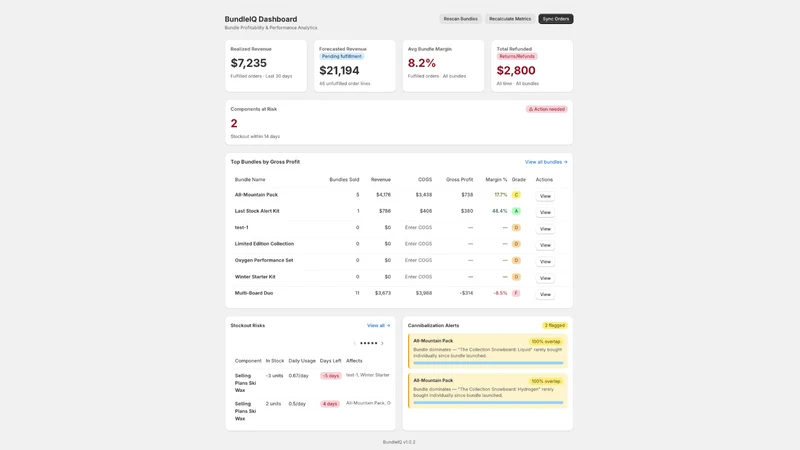800x450 pixels.
Task: View the Last Stock Alert Kit bundle
Action: (545, 212)
